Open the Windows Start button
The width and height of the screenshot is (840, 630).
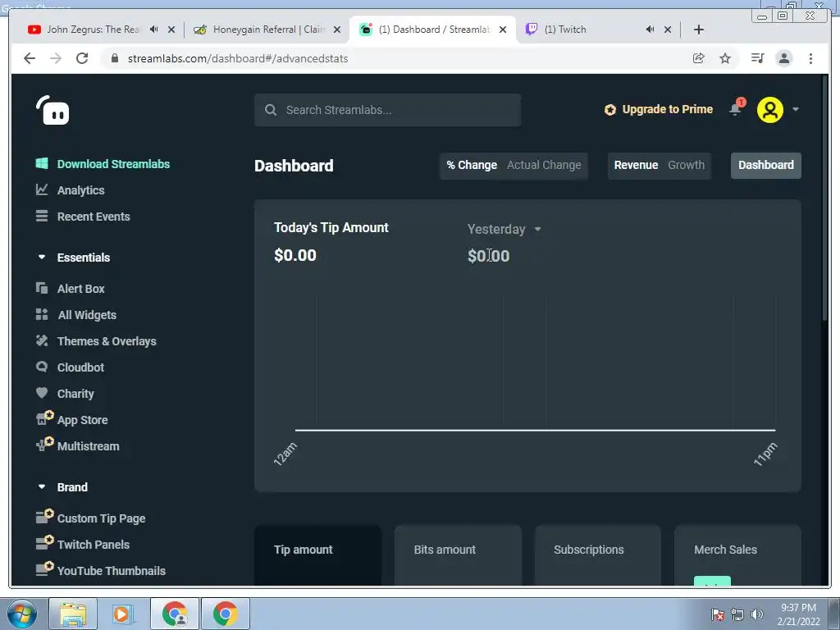22,614
